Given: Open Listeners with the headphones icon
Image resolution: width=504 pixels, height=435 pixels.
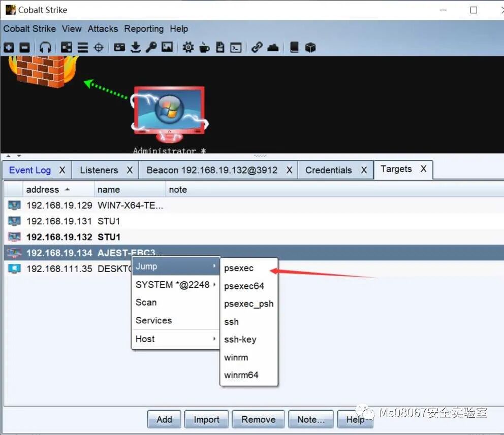Looking at the screenshot, I should [x=45, y=48].
